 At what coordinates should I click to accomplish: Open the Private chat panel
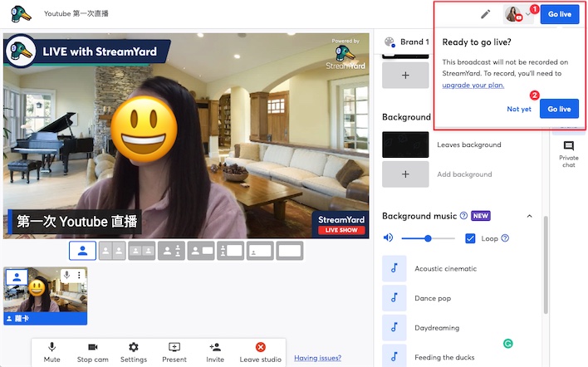click(569, 154)
